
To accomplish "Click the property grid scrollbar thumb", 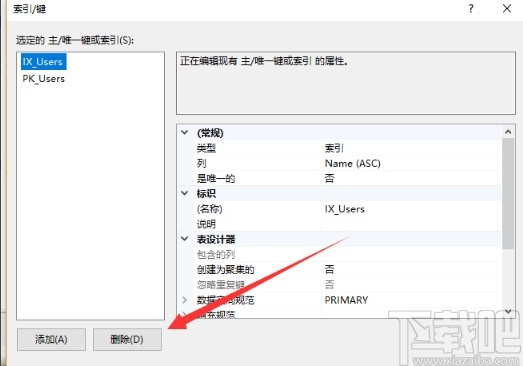I will (x=508, y=194).
